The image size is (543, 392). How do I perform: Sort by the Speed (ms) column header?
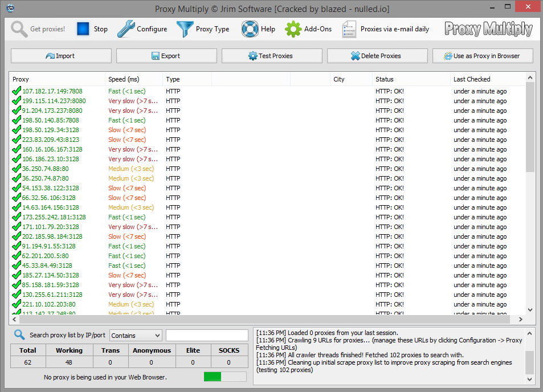coord(134,79)
